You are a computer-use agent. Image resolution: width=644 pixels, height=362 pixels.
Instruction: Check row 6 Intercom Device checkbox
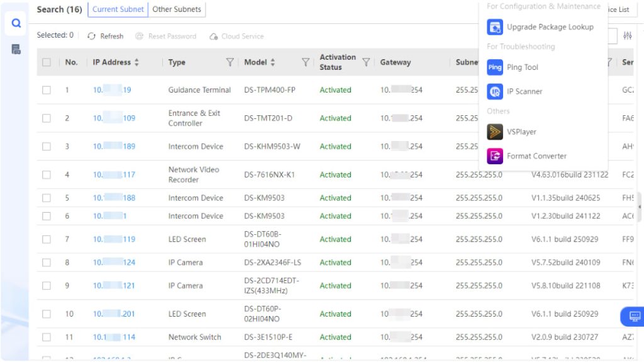click(x=47, y=216)
